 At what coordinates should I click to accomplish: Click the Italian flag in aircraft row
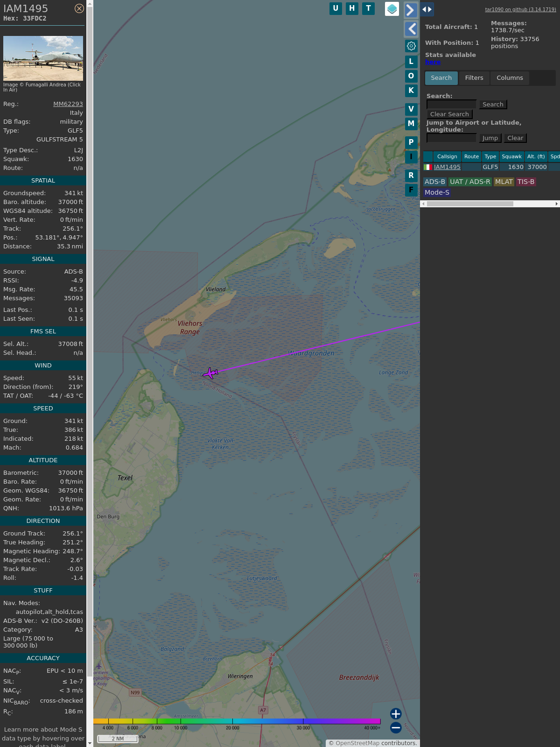point(427,167)
